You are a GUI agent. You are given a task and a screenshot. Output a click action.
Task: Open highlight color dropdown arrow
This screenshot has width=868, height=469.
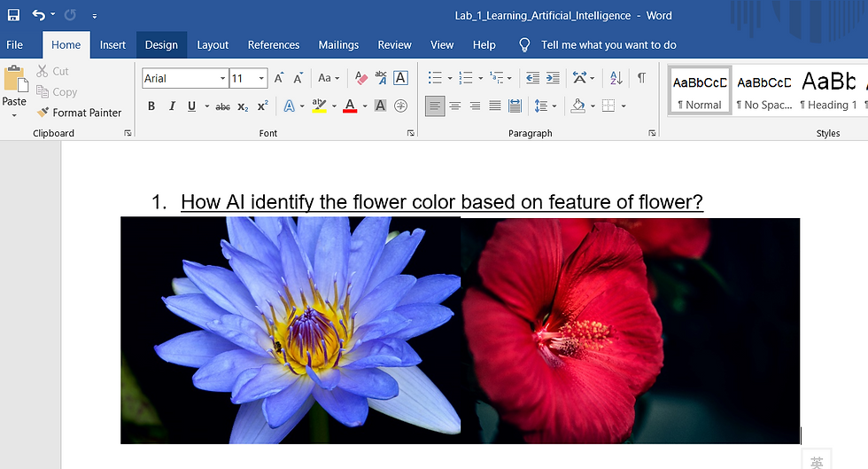click(334, 106)
